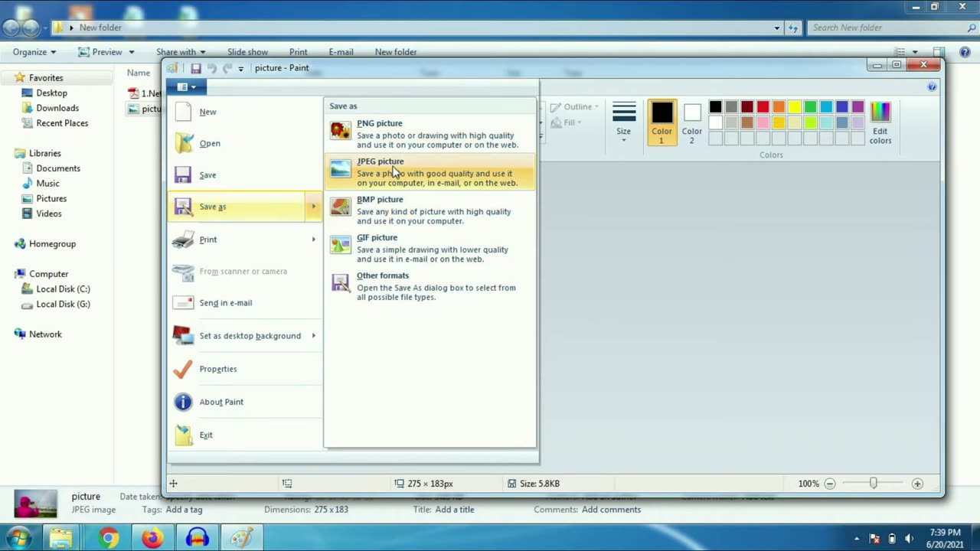Click the Save icon in Paint's quick access toolbar

[x=196, y=68]
